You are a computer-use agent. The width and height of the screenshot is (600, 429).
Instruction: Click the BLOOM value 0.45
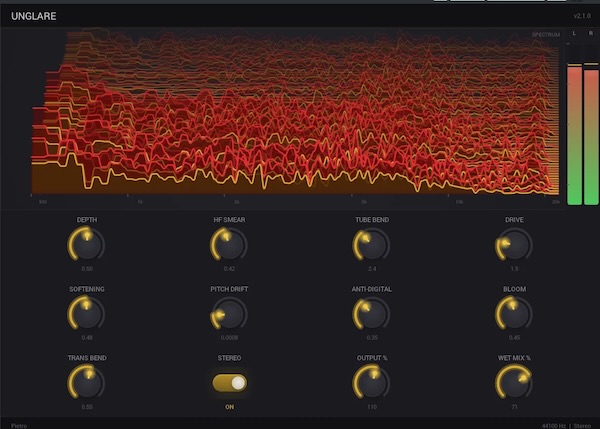(x=514, y=338)
